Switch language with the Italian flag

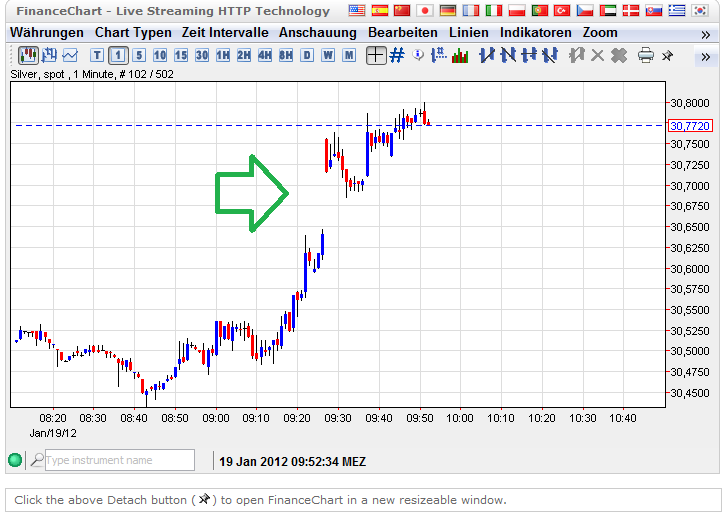pos(494,10)
